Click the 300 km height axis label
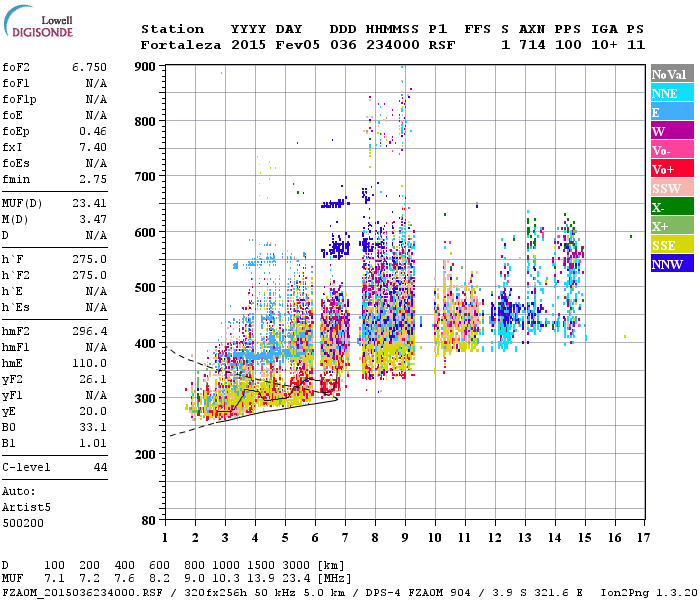This screenshot has height=600, width=700. click(145, 398)
